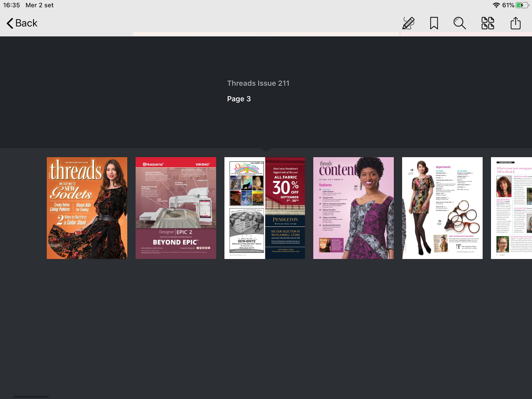532x399 pixels.
Task: Open the Contributors page thumbnail
Action: pos(511,208)
